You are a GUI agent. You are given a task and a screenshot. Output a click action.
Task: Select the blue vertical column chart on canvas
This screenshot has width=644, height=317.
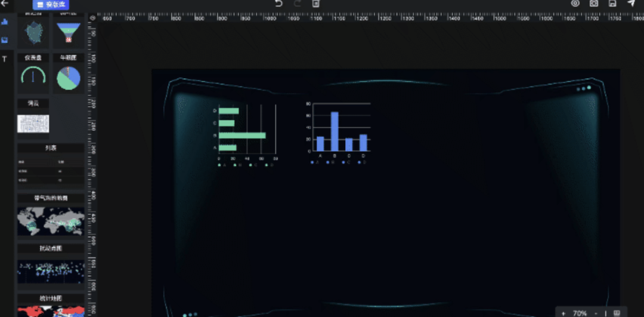click(339, 133)
